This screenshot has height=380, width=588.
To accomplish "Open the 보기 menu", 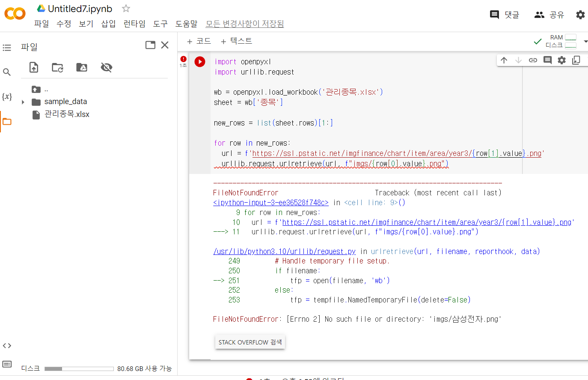I will click(x=86, y=24).
